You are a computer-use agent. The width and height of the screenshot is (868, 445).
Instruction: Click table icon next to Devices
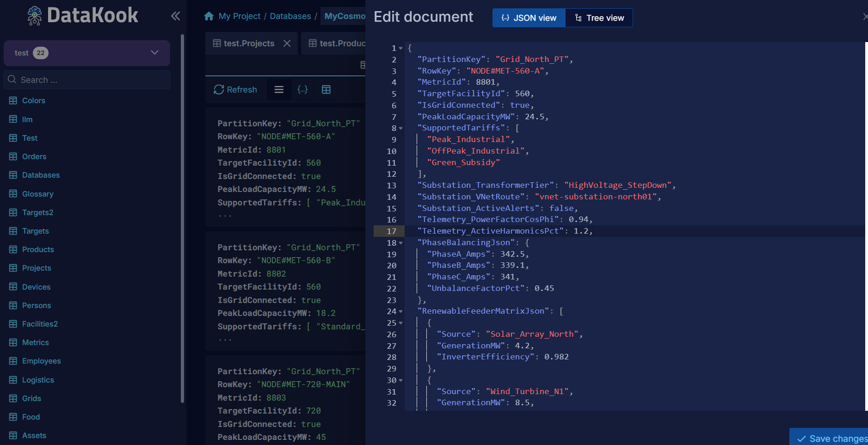coord(13,287)
